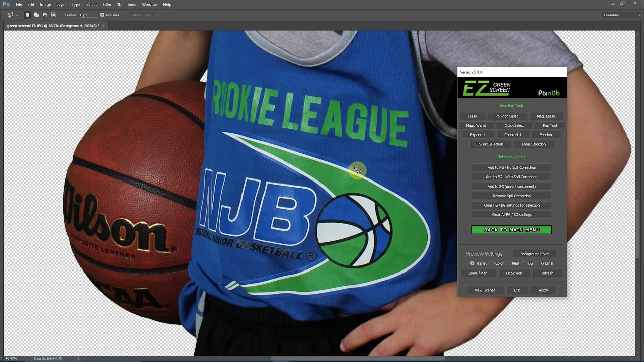Viewport: 644px width, 362px height.
Task: Open the Filter menu
Action: pyautogui.click(x=107, y=4)
